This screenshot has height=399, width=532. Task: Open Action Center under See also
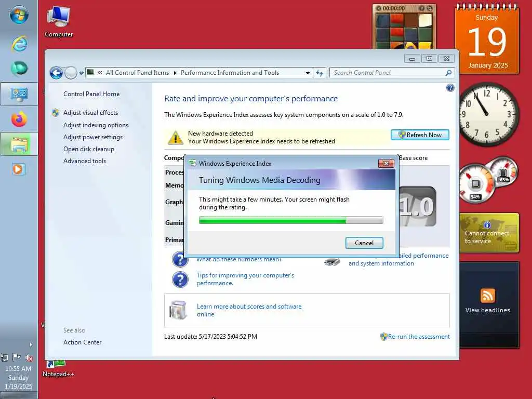pos(82,342)
